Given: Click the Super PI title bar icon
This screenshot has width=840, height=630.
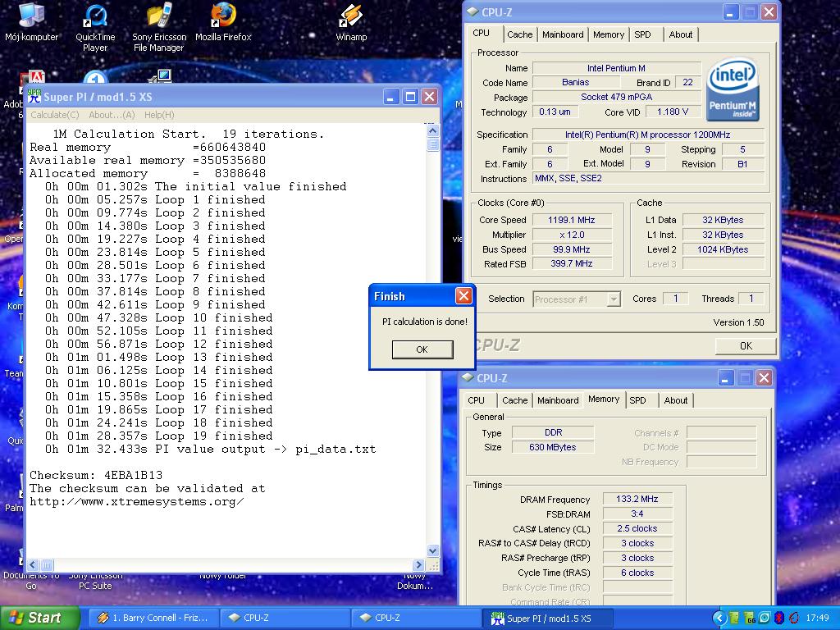Looking at the screenshot, I should 34,97.
